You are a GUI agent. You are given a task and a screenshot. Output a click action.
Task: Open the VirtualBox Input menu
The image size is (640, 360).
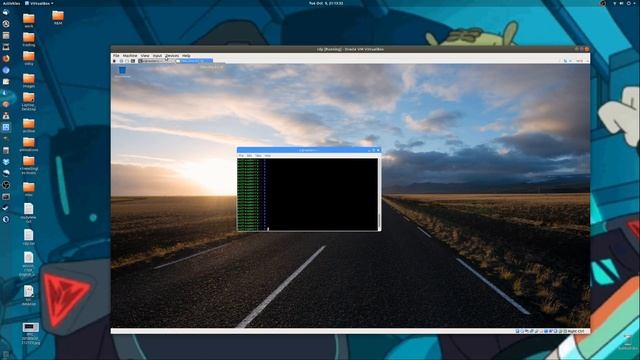point(157,56)
